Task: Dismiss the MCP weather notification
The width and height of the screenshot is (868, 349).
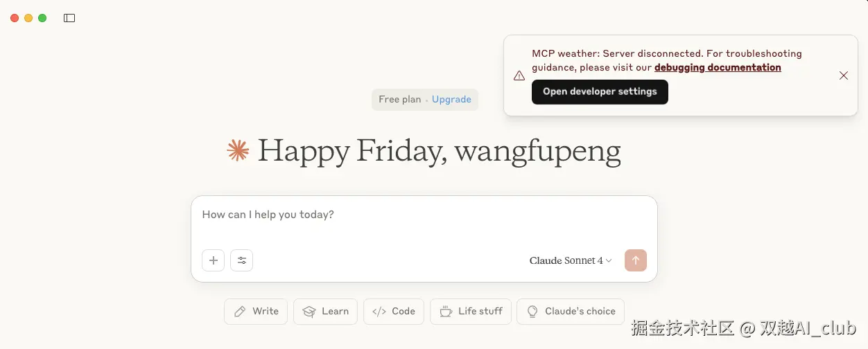Action: (x=843, y=75)
